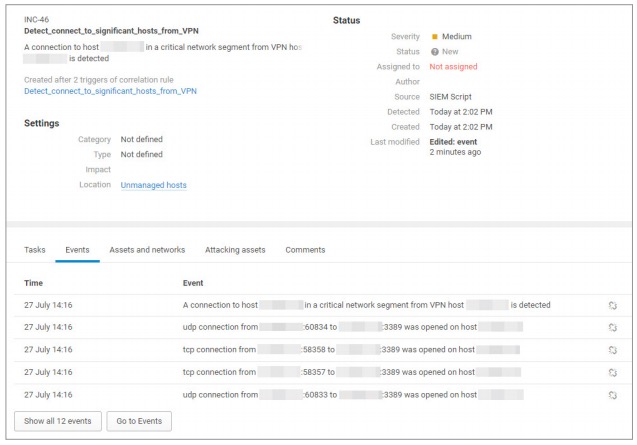Viewport: 637px width, 445px height.
Task: Click the icon on the 'A connection to host' event row
Action: 611,305
